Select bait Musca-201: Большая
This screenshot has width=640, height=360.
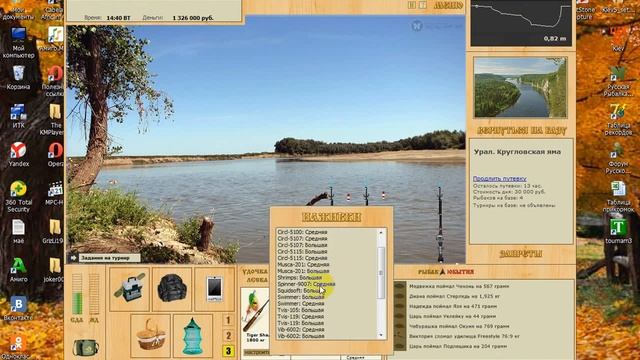(x=303, y=271)
